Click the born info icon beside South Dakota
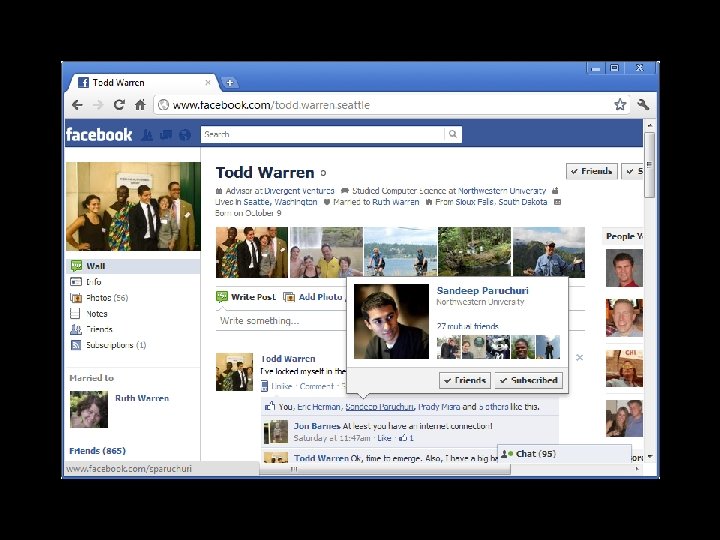The width and height of the screenshot is (720, 540). pos(557,202)
